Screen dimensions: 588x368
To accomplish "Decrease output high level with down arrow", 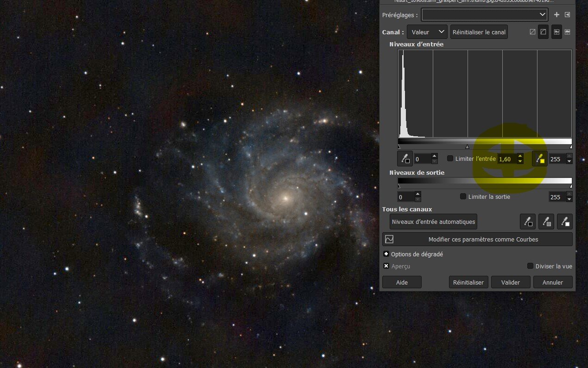I will click(569, 200).
